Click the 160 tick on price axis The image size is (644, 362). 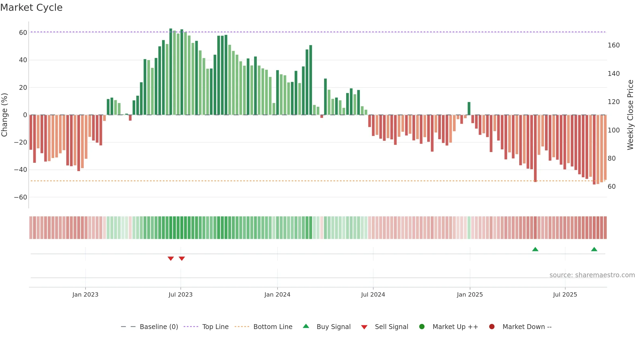(614, 45)
